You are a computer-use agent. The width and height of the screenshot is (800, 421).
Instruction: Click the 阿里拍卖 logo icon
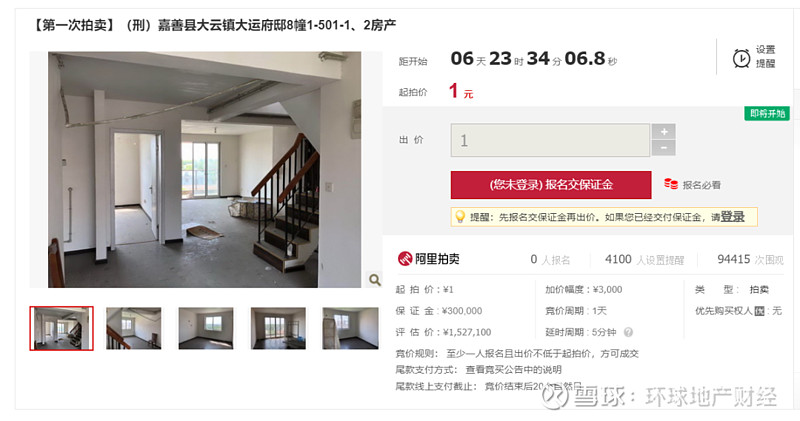click(x=405, y=259)
